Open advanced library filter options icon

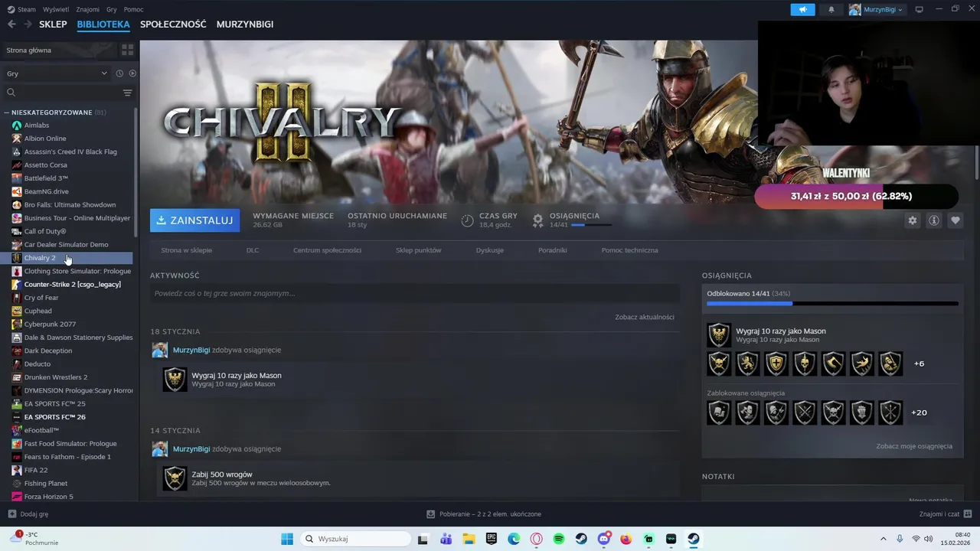[x=127, y=93]
